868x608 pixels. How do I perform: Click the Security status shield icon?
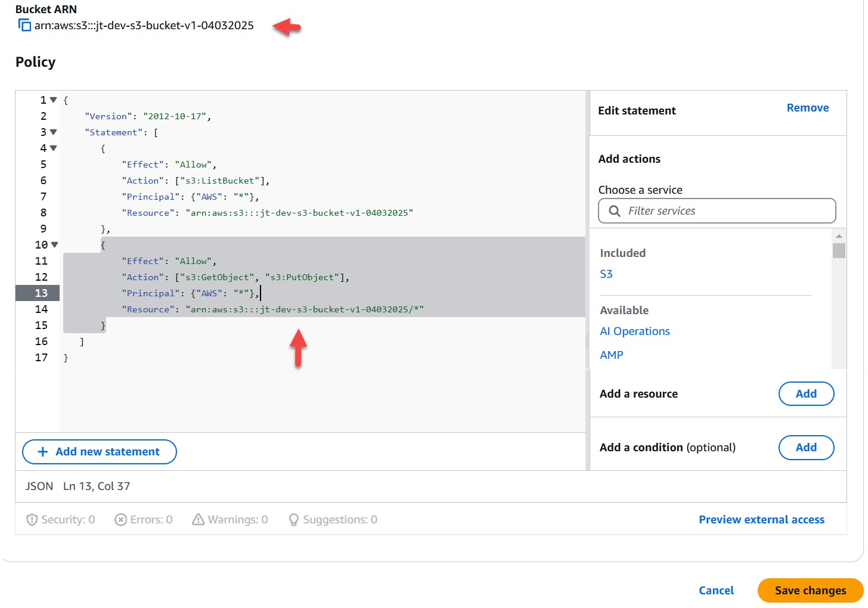tap(32, 519)
